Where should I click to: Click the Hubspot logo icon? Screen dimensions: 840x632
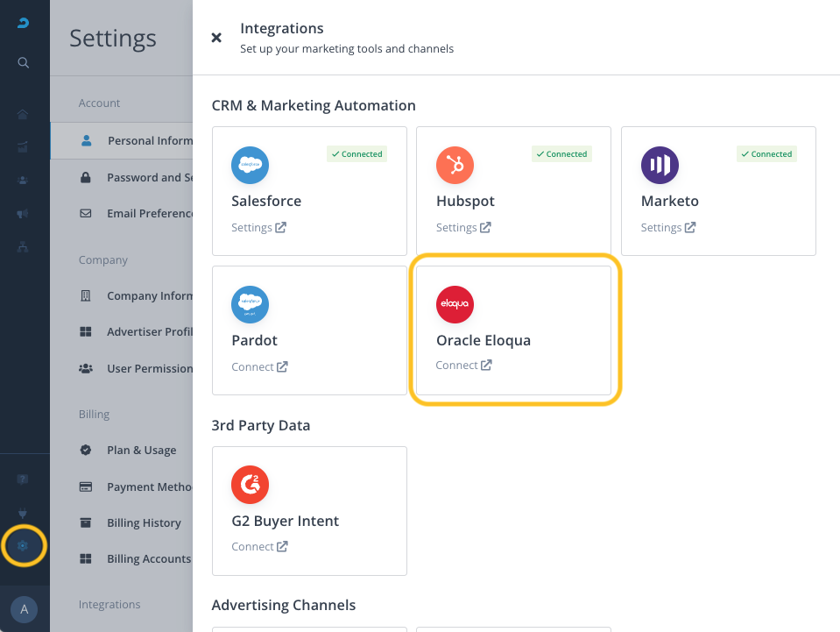(x=455, y=165)
